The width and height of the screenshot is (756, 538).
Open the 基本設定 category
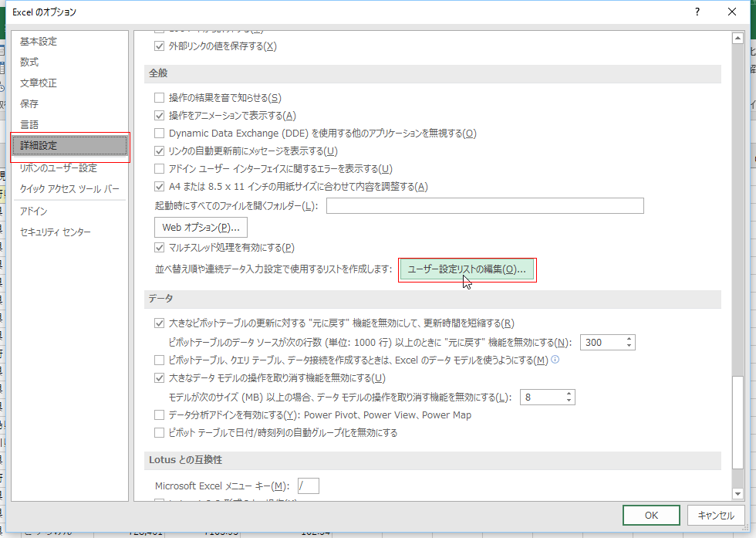69,42
